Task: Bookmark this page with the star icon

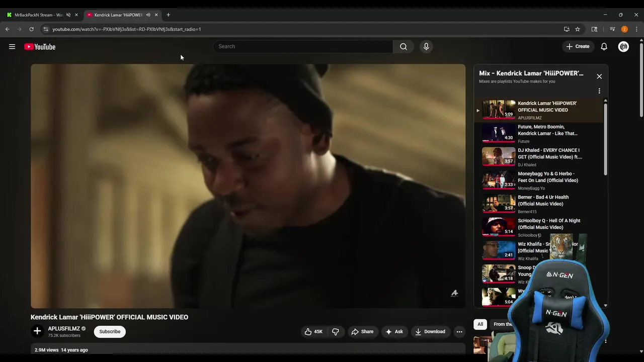Action: click(x=578, y=29)
